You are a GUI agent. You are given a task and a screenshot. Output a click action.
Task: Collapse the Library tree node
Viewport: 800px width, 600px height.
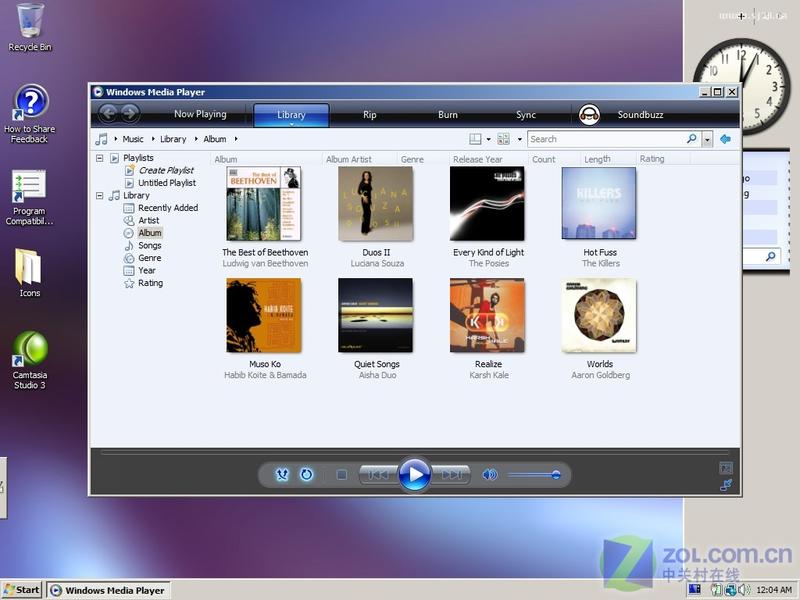(100, 196)
